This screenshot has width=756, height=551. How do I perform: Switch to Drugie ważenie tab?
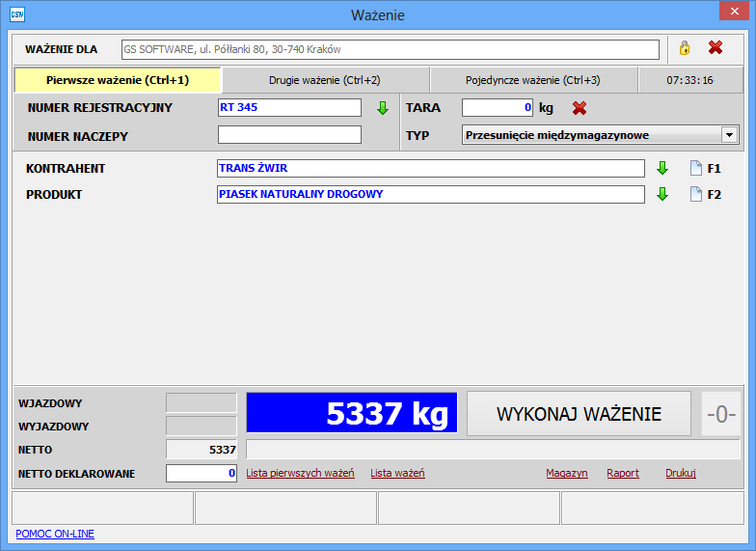[x=324, y=80]
